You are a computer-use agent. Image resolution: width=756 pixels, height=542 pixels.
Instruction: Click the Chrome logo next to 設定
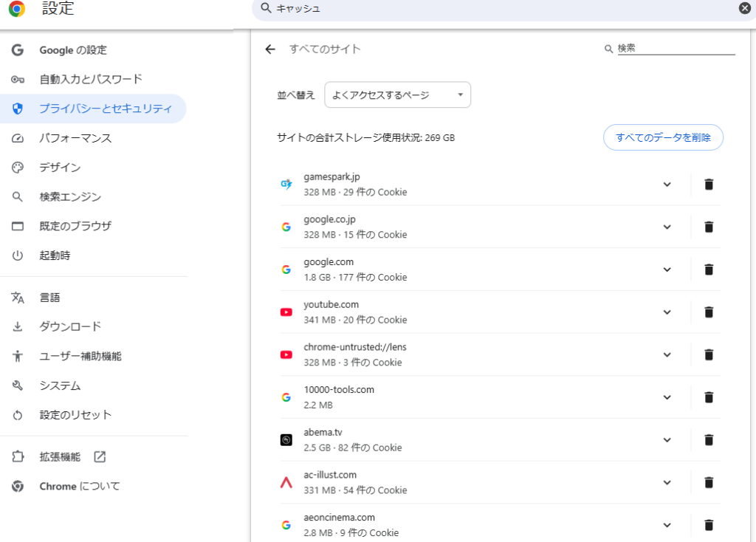click(x=17, y=8)
